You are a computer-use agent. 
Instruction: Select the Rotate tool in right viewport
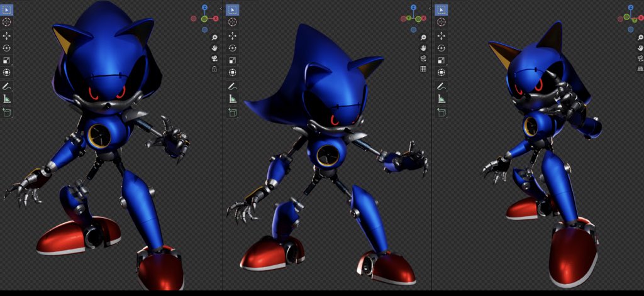[441, 48]
